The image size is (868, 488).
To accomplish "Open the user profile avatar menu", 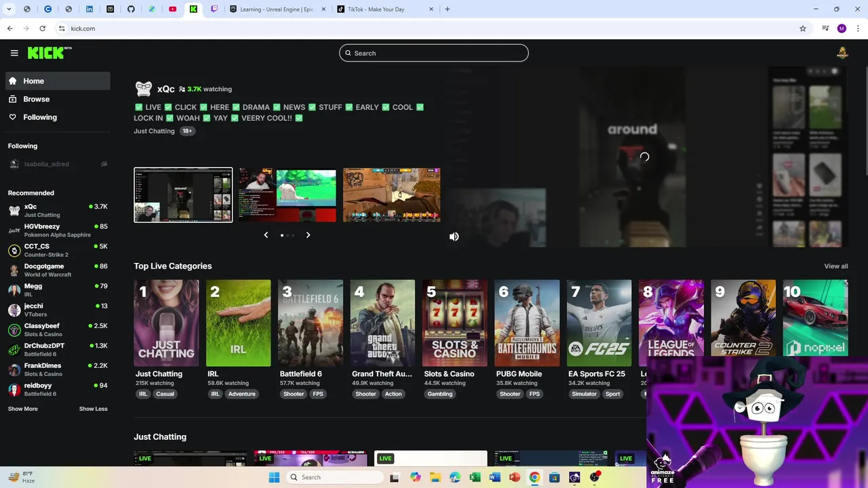I will coord(842,53).
